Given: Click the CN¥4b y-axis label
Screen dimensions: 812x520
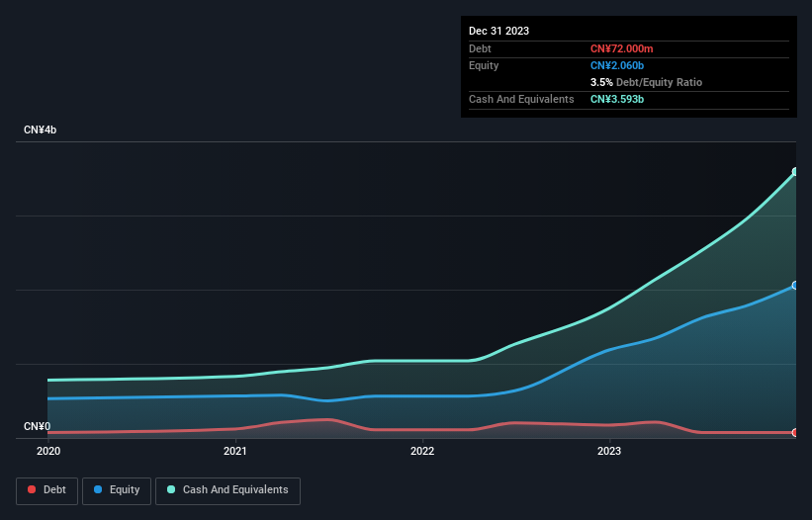Looking at the screenshot, I should tap(40, 130).
